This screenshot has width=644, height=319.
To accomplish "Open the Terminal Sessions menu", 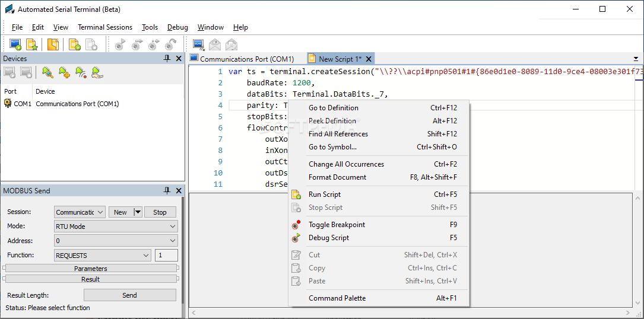I will (x=105, y=27).
